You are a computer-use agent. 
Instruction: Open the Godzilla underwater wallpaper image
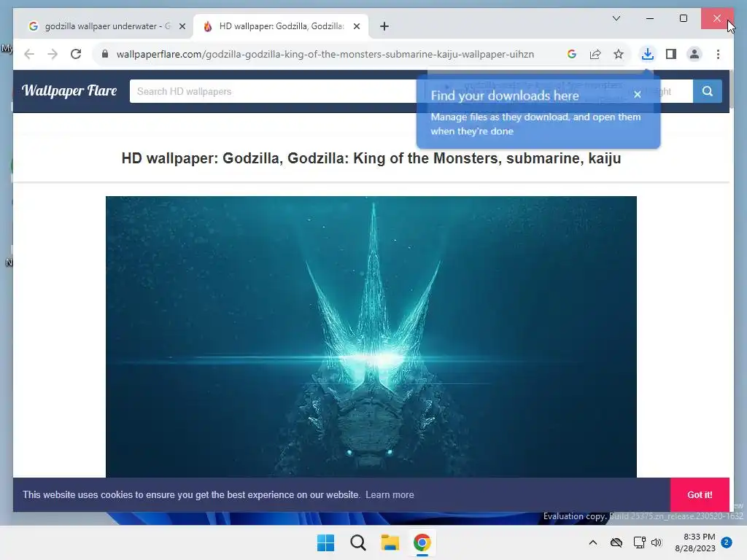point(371,337)
